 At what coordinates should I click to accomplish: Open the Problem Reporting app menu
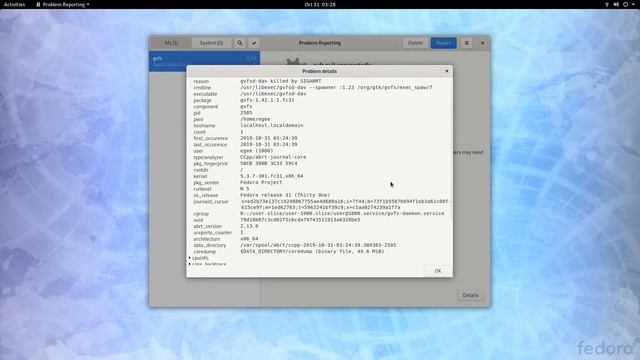(x=62, y=4)
